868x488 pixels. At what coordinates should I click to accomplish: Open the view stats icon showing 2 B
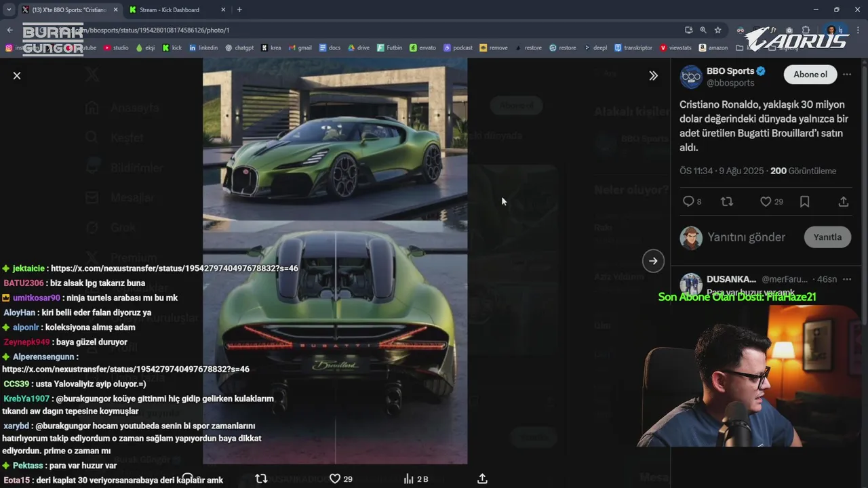(416, 479)
